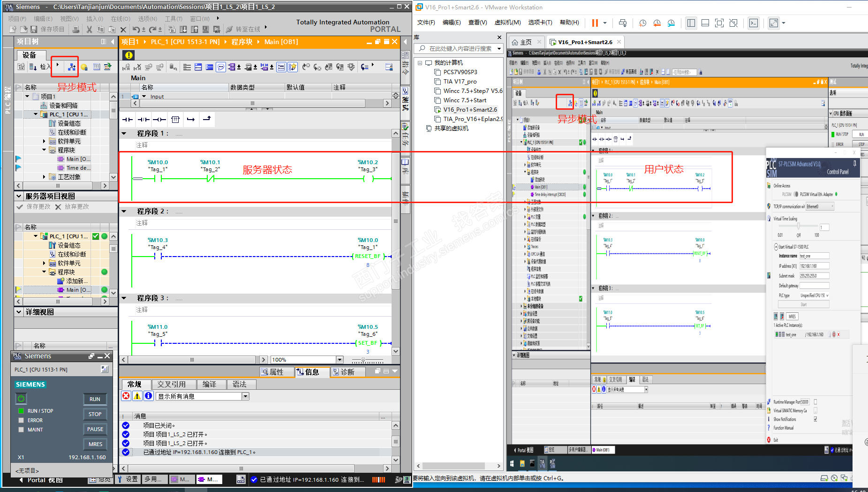Open the 显示所有消息 message filter dropdown

[245, 396]
